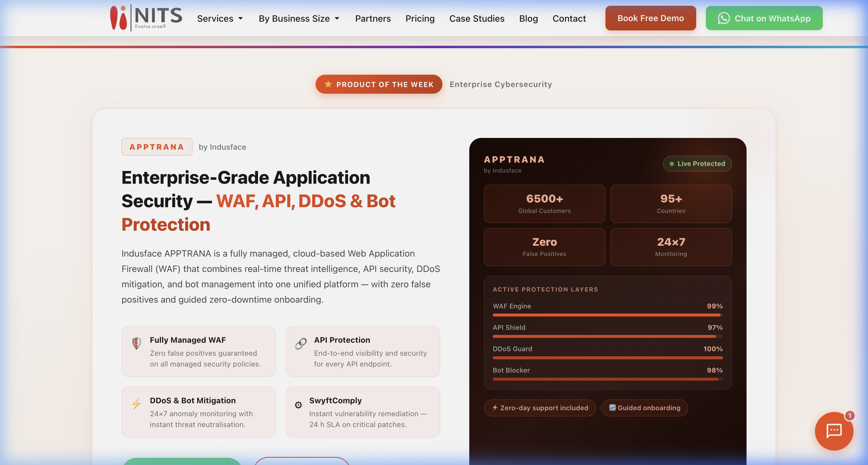
Task: Open the Contact page
Action: coord(569,18)
